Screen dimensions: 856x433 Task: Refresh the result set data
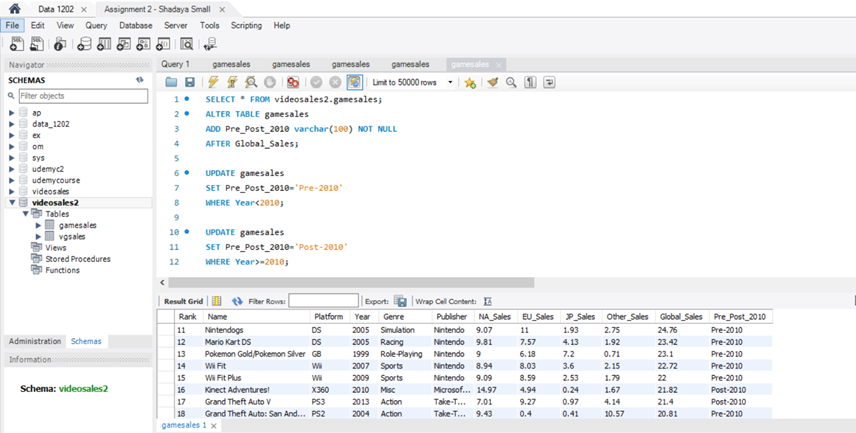(x=237, y=301)
